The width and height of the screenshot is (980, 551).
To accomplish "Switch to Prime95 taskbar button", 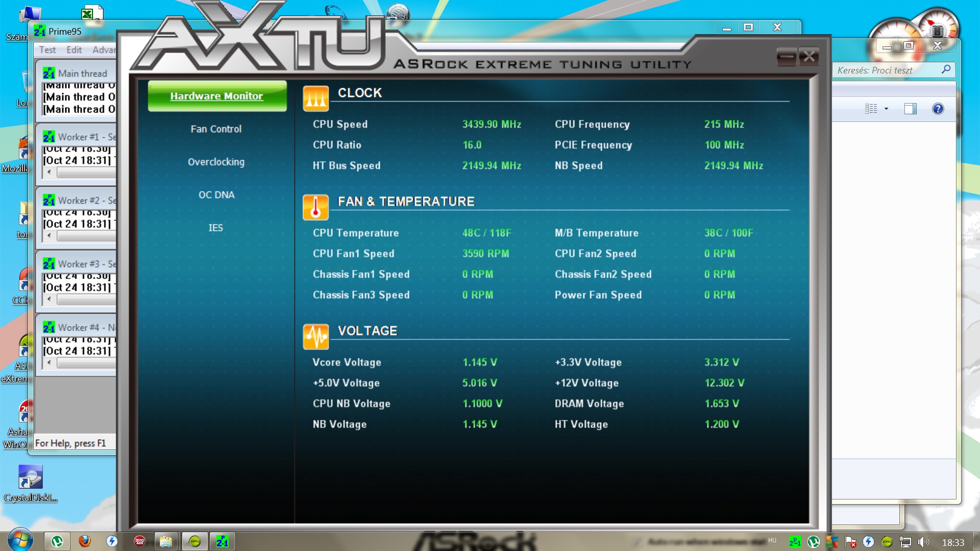I will click(222, 541).
